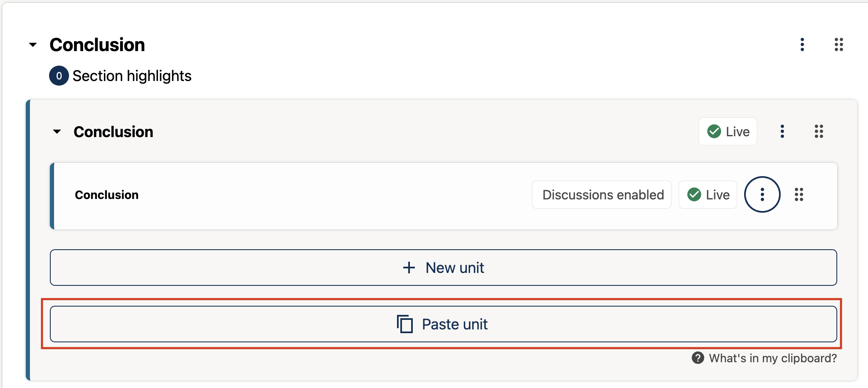Viewport: 868px width, 388px height.
Task: Click the section drag handle icon
Action: tap(838, 44)
